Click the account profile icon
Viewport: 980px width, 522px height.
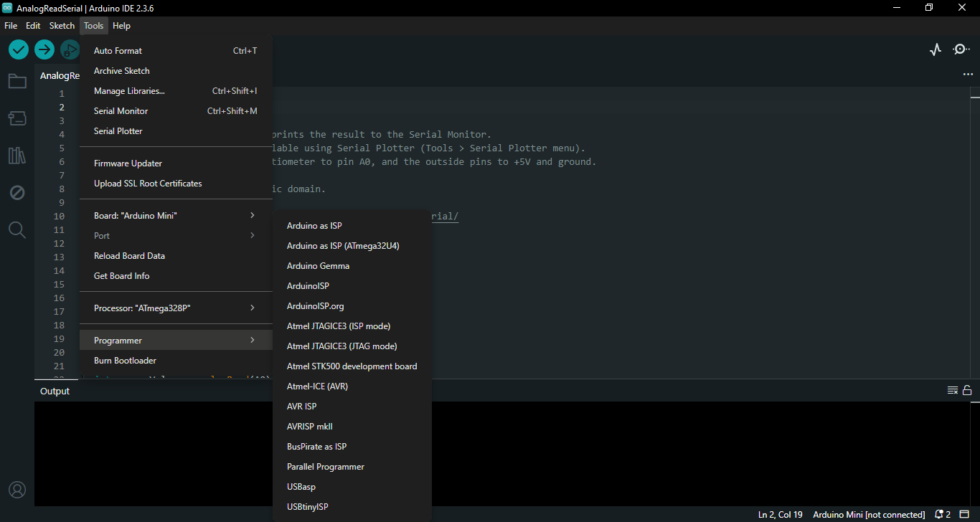17,490
